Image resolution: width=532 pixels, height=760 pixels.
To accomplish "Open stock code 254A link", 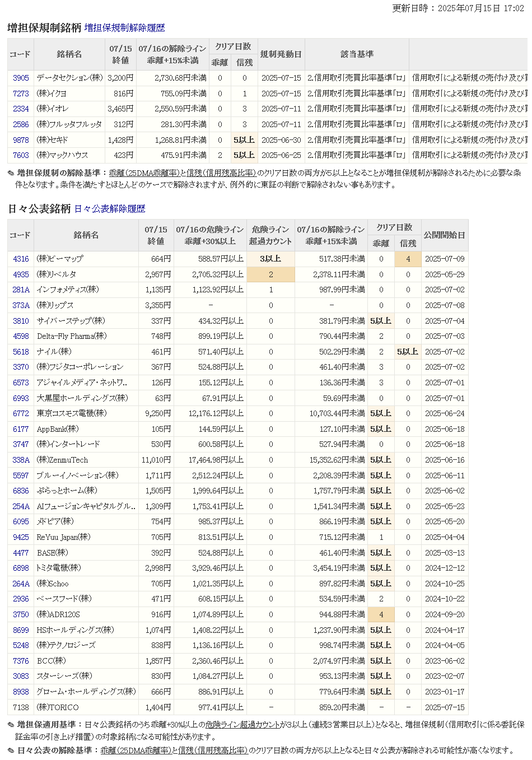I will click(x=21, y=506).
